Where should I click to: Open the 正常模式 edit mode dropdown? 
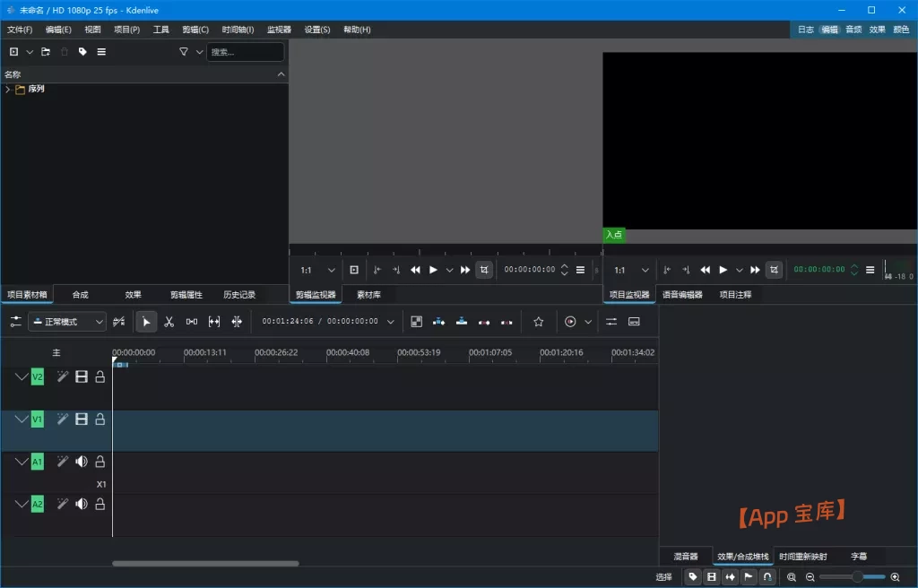67,322
